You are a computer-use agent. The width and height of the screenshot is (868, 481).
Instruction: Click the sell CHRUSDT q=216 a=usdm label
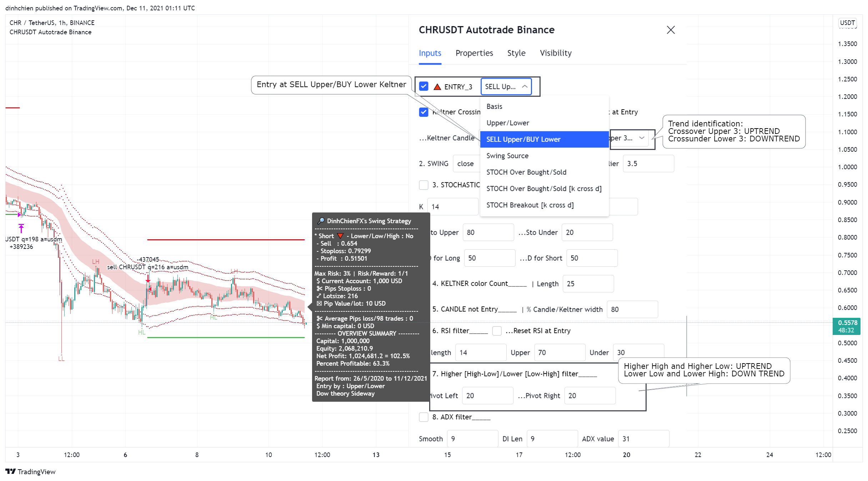click(147, 267)
